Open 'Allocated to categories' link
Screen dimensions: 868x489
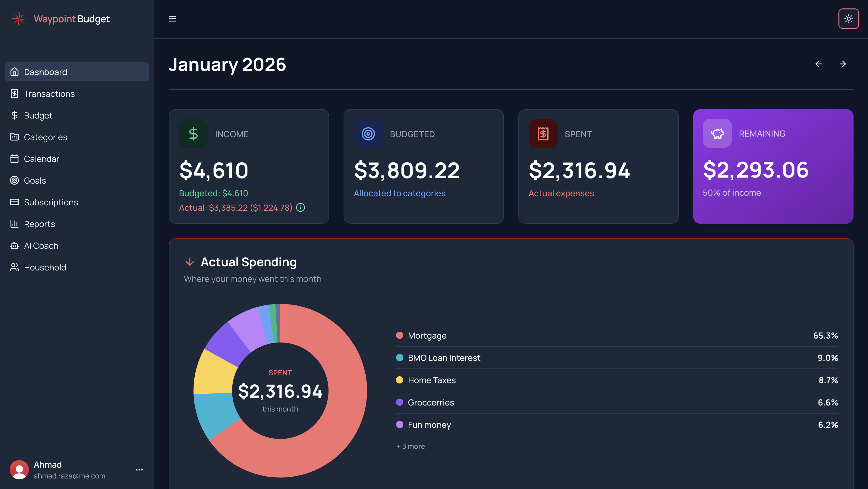tap(400, 193)
